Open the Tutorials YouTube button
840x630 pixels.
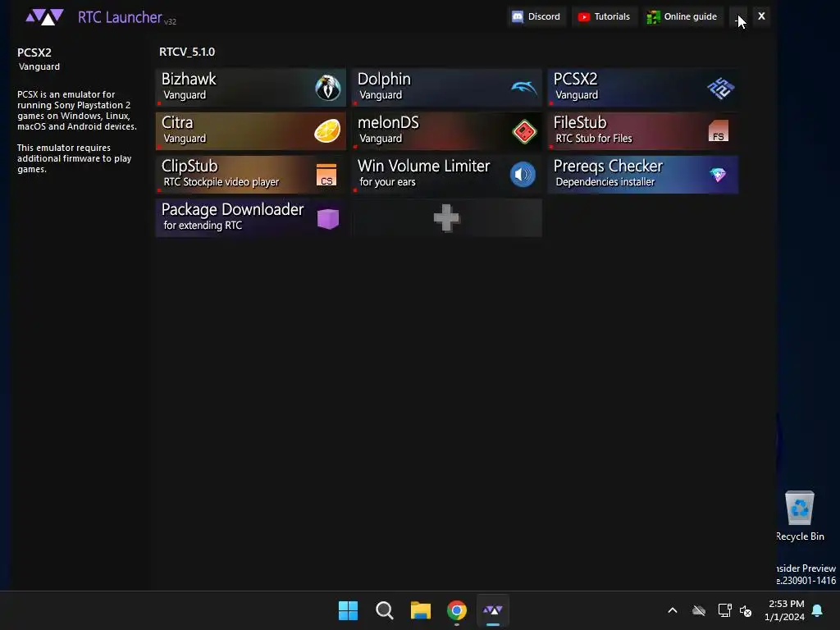[x=605, y=16]
